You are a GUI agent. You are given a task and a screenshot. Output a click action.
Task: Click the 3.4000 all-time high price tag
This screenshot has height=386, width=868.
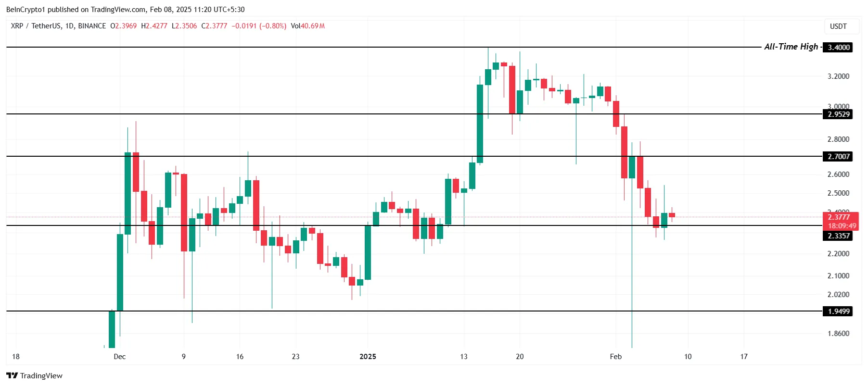[x=838, y=47]
